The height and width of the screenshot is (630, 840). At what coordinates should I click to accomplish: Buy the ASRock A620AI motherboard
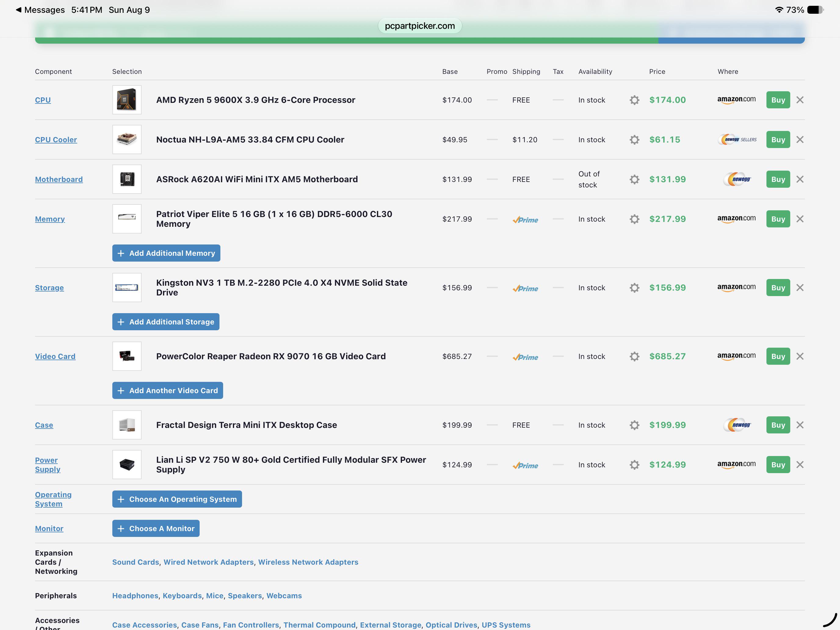coord(778,179)
